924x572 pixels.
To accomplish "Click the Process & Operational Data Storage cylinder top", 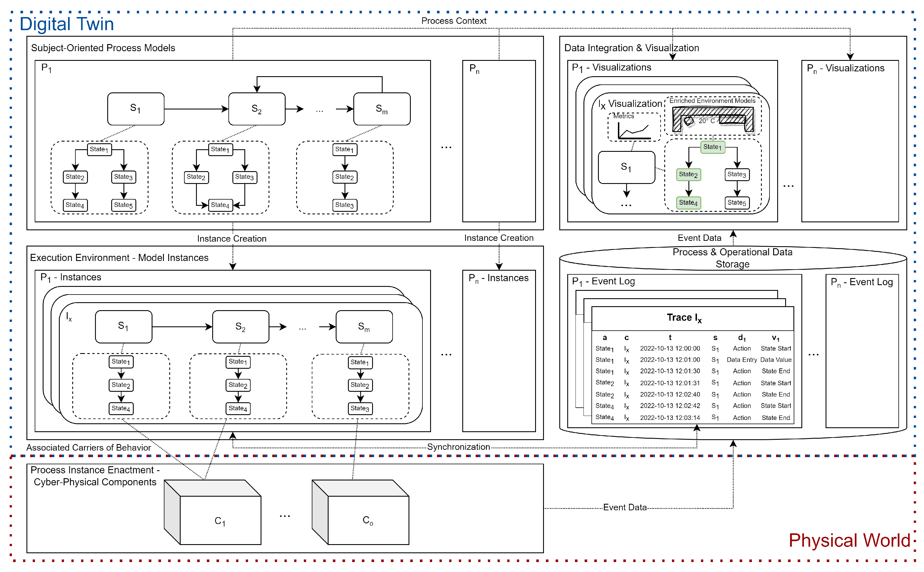I will tap(733, 258).
